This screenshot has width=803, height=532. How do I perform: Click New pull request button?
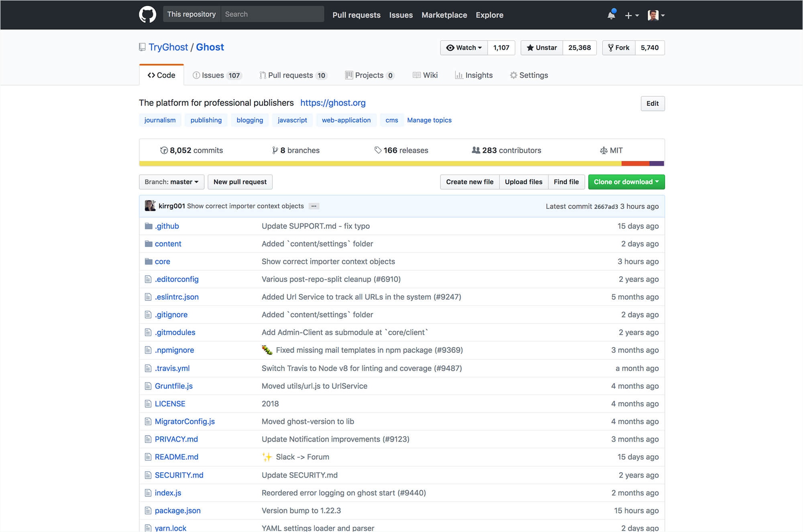(x=240, y=182)
